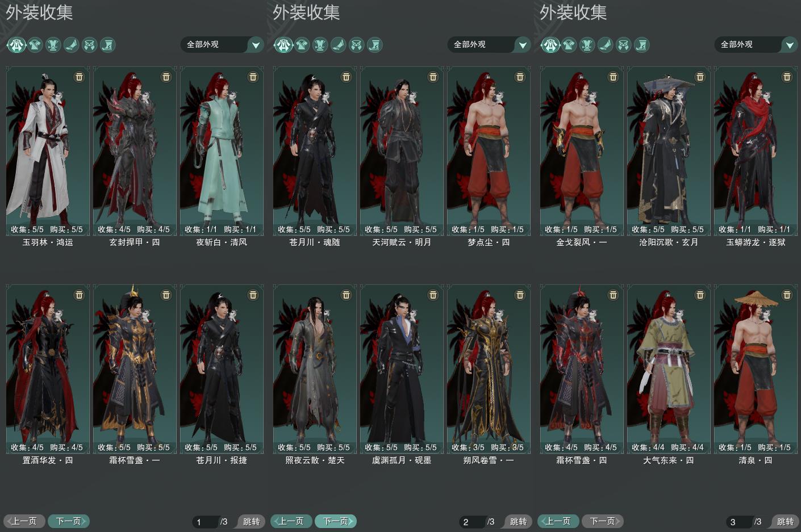Click 跳转 button beside page number 2
This screenshot has height=532, width=801.
(518, 521)
